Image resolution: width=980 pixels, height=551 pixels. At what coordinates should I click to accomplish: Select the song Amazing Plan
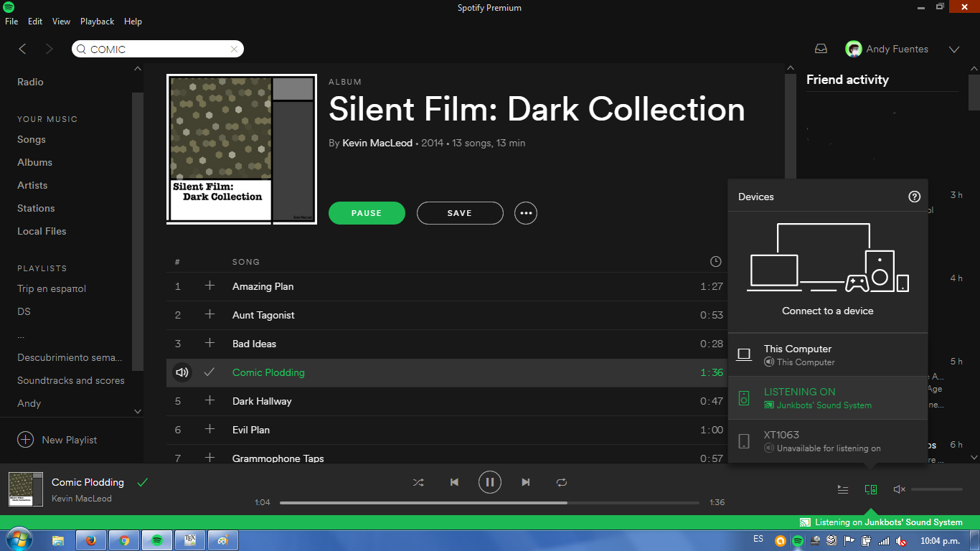(x=263, y=286)
